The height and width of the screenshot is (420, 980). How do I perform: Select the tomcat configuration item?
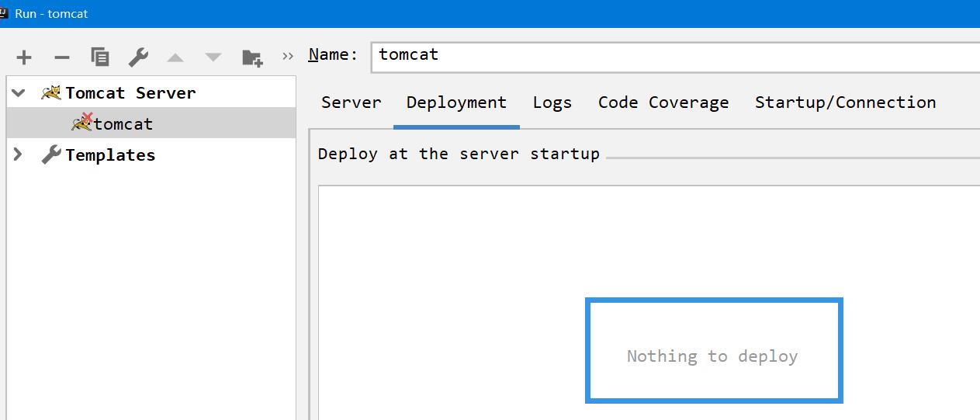tap(123, 123)
